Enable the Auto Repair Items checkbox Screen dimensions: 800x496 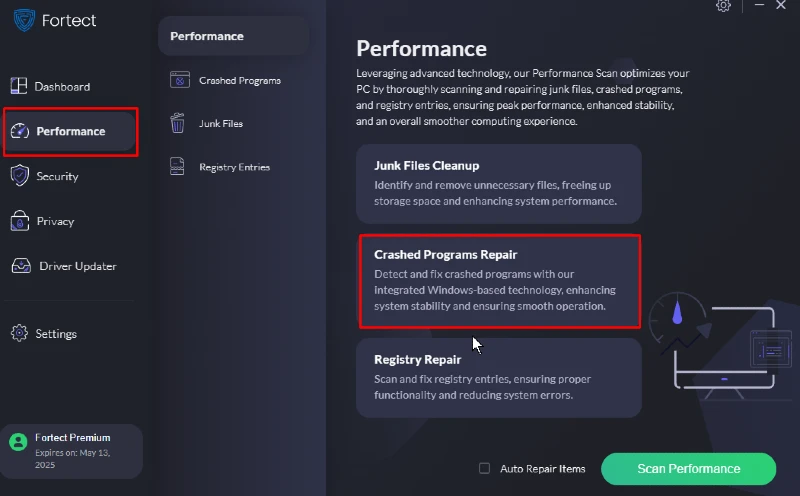coord(484,468)
